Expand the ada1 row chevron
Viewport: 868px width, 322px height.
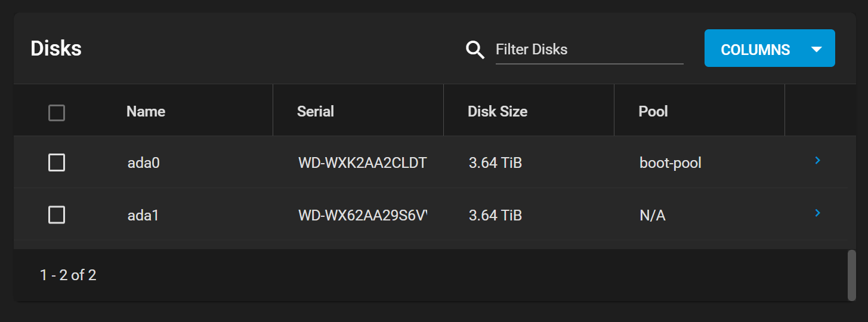pyautogui.click(x=818, y=213)
